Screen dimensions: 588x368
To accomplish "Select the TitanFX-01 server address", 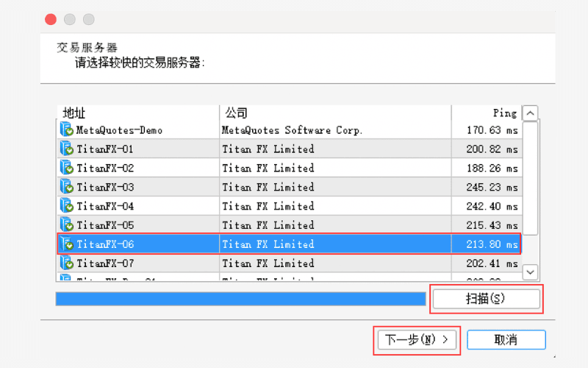I will coord(105,149).
